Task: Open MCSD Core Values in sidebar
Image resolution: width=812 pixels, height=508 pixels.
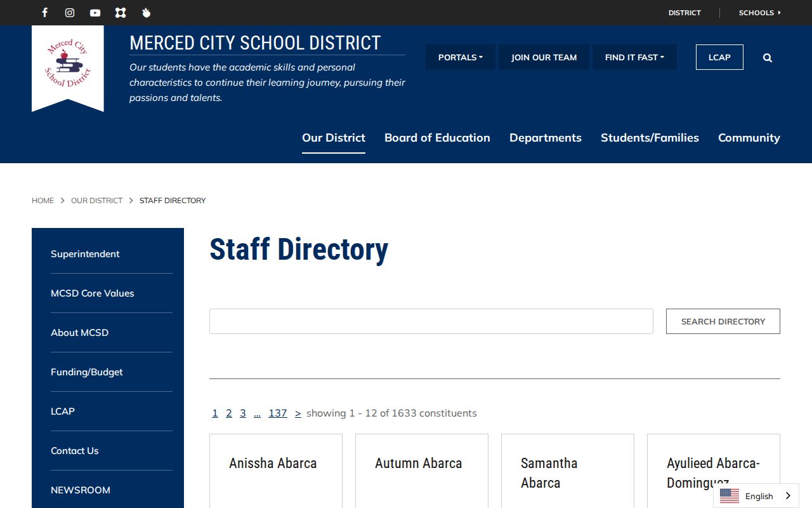Action: 93,293
